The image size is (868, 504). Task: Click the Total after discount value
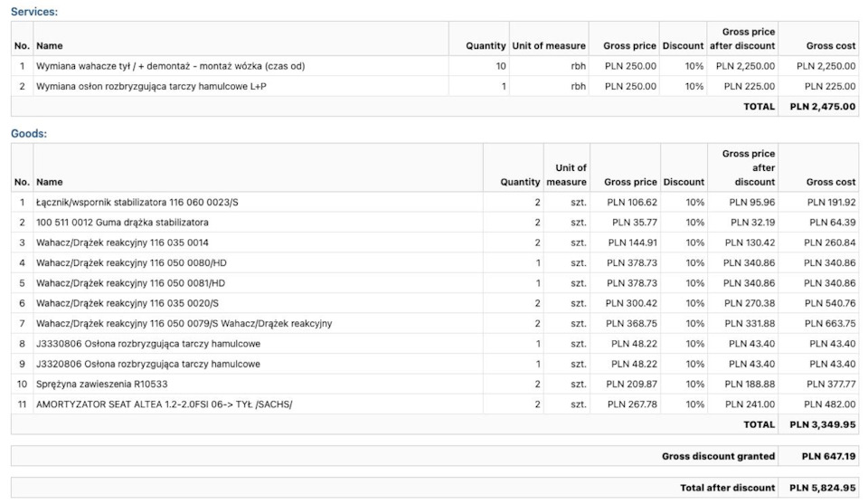tap(822, 489)
